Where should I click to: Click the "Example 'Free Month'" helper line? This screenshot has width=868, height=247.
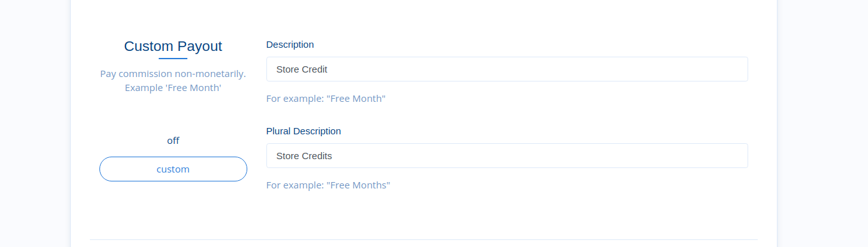[x=173, y=88]
